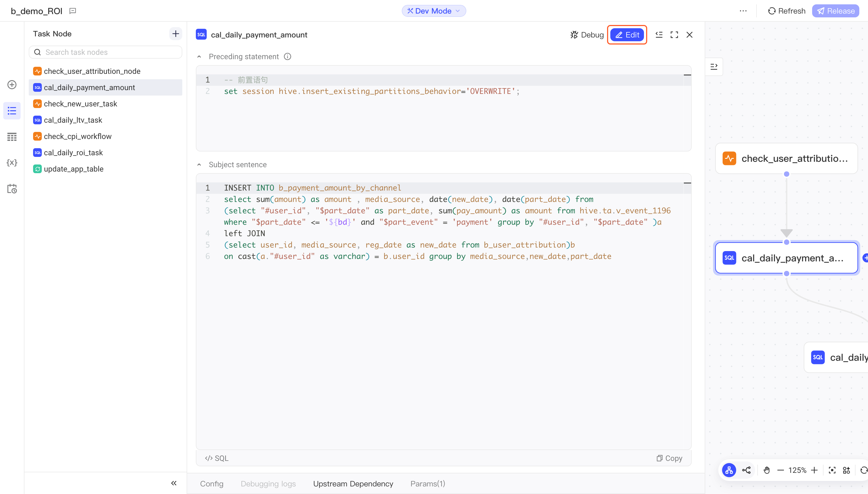868x494 pixels.
Task: Click the Debug button
Action: point(587,35)
